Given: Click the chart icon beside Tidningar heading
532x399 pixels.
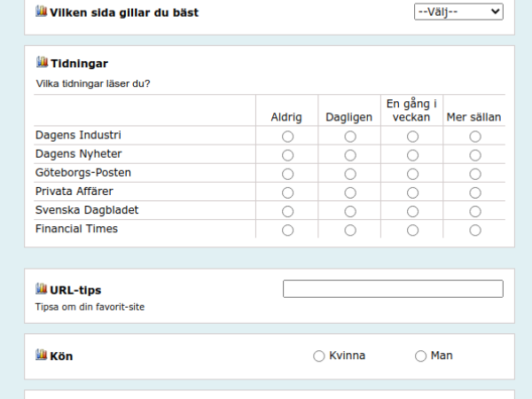Looking at the screenshot, I should tap(42, 62).
